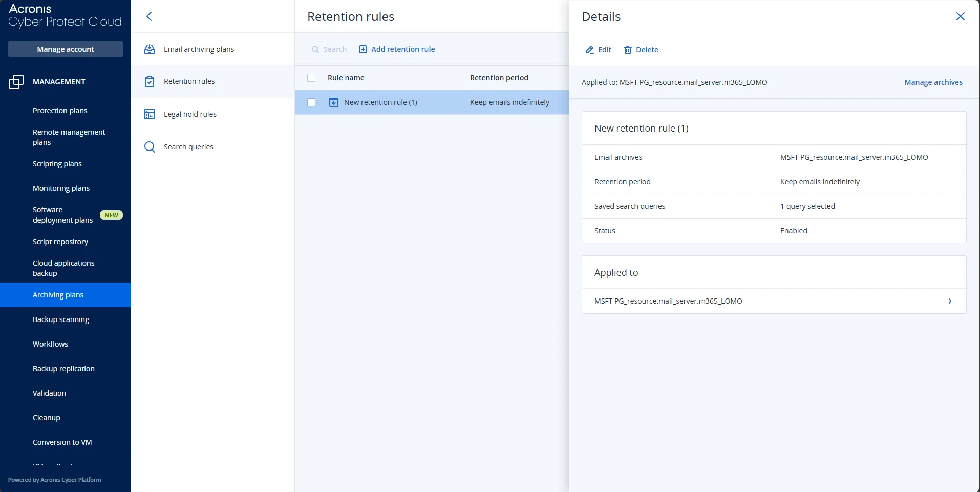Open the Manage archives link
The image size is (980, 492).
932,82
